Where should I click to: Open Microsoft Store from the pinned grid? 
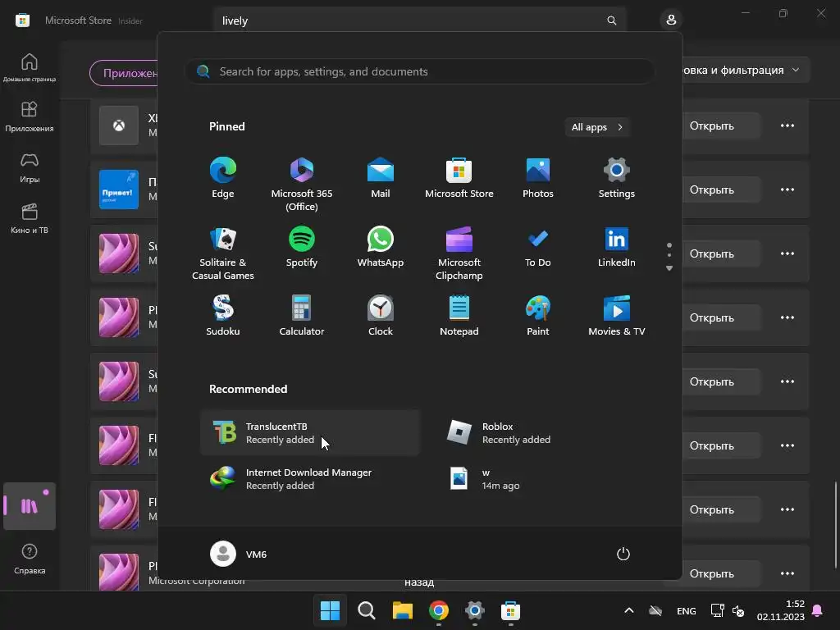(459, 178)
